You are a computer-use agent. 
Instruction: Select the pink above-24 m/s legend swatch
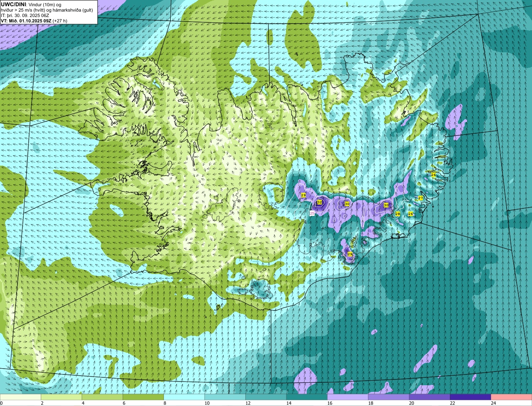(x=512, y=397)
